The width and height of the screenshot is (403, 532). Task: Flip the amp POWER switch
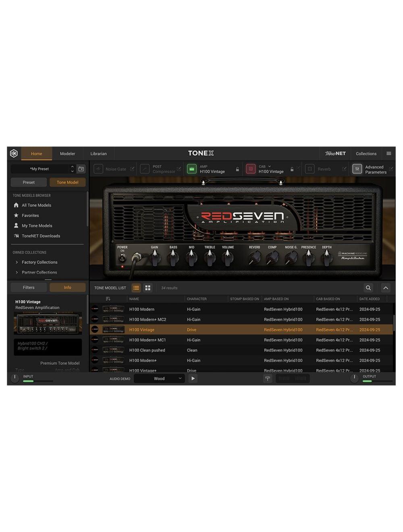[122, 258]
